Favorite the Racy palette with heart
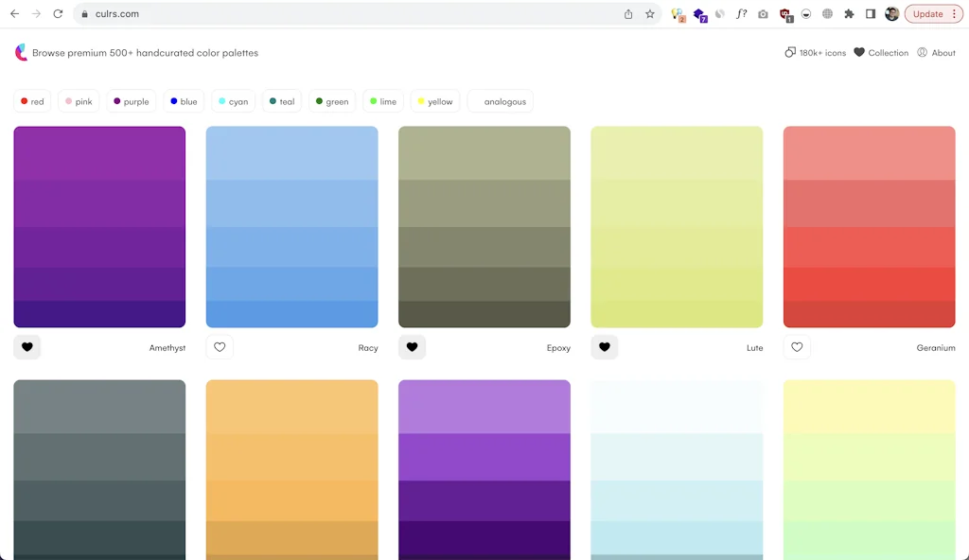 pos(220,347)
